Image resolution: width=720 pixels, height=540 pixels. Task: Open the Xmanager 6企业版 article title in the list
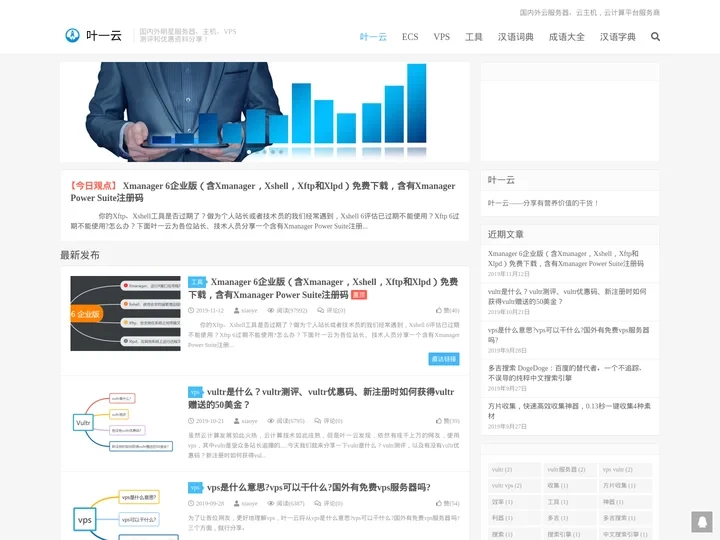pyautogui.click(x=323, y=288)
